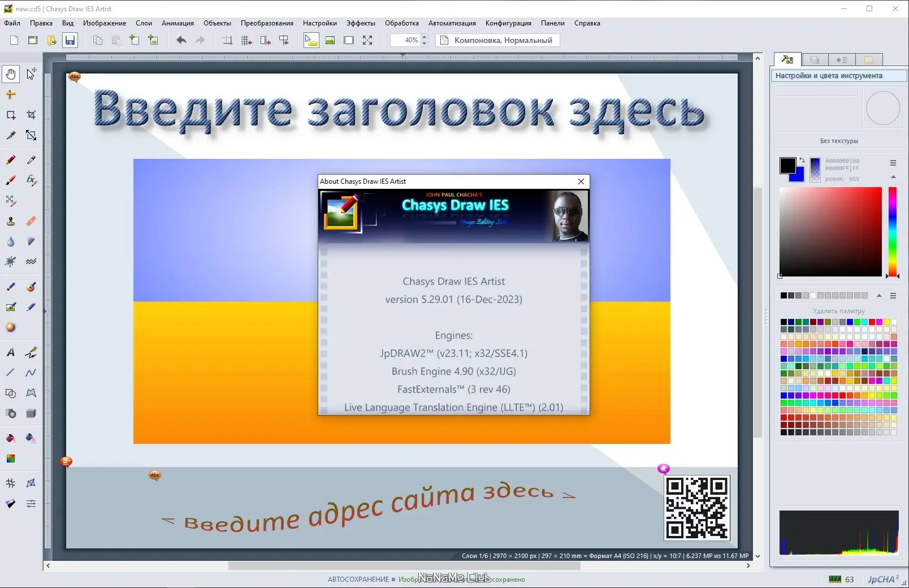Image resolution: width=909 pixels, height=588 pixels.
Task: Switch to the tool settings and colors tab
Action: [x=787, y=59]
